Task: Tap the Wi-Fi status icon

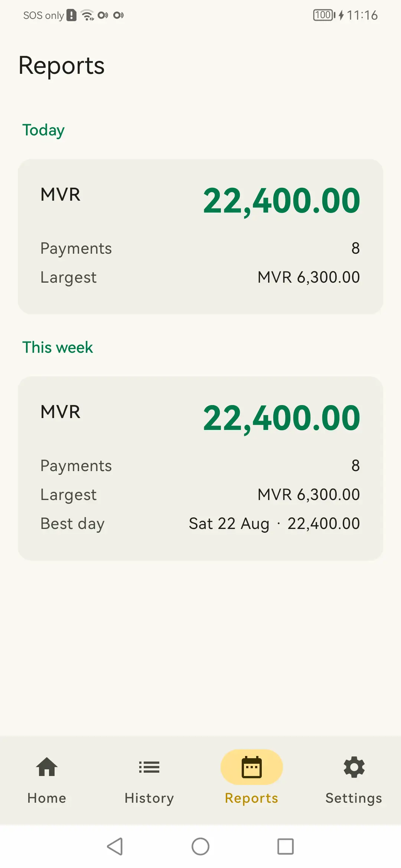Action: pos(87,15)
